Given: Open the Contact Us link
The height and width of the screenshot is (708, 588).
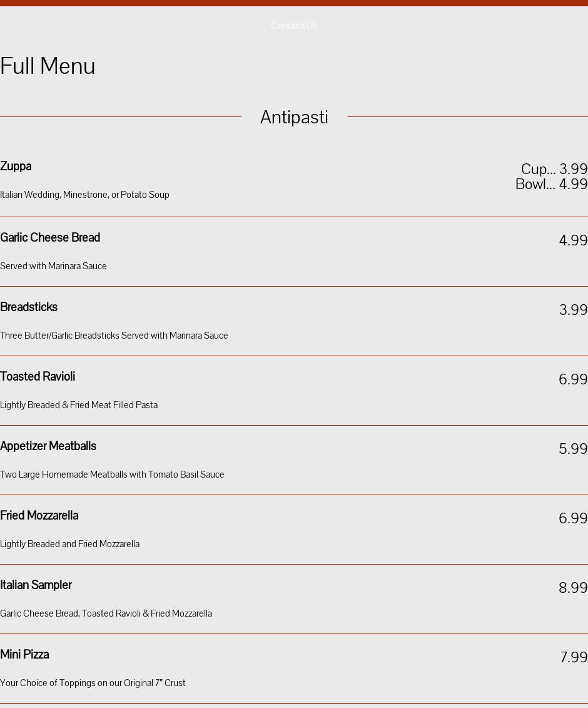Looking at the screenshot, I should [294, 26].
